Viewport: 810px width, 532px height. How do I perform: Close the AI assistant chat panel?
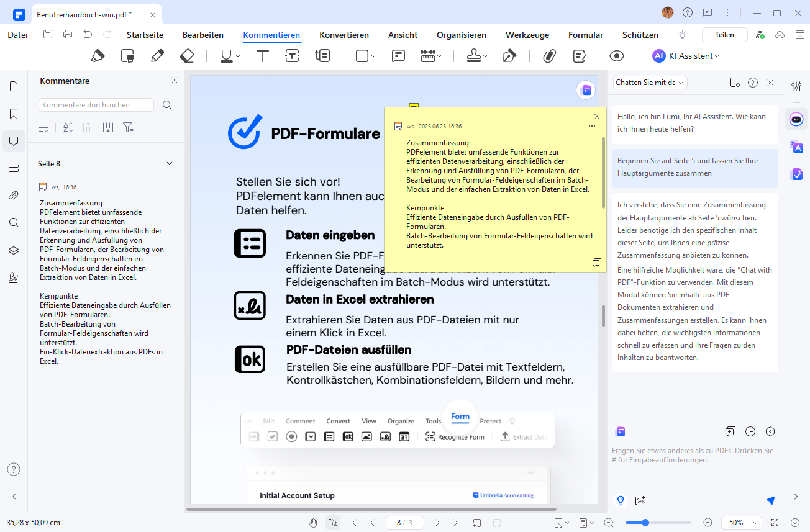[x=770, y=83]
